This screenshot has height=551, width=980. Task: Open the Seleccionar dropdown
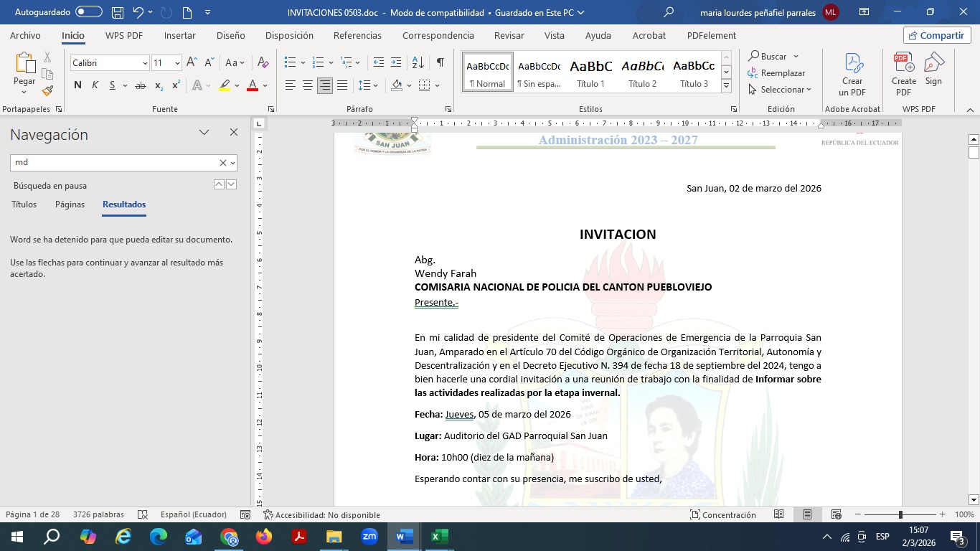click(780, 90)
